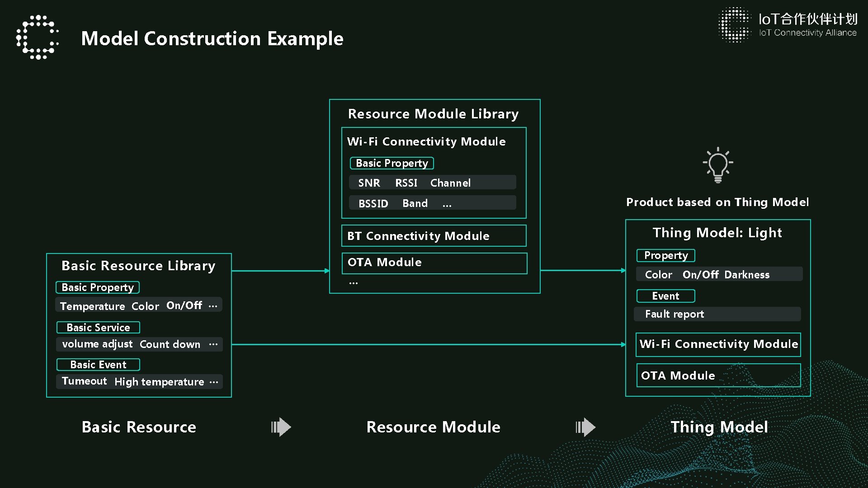The height and width of the screenshot is (488, 868).
Task: Click arrow between Resource Module and Thing Model
Action: coord(585,427)
